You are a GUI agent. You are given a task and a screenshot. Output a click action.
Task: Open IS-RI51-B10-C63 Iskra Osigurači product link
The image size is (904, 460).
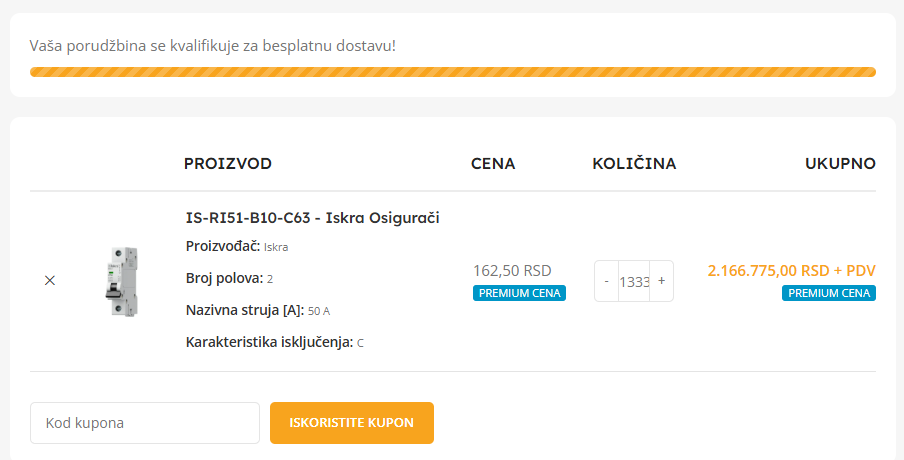coord(312,218)
